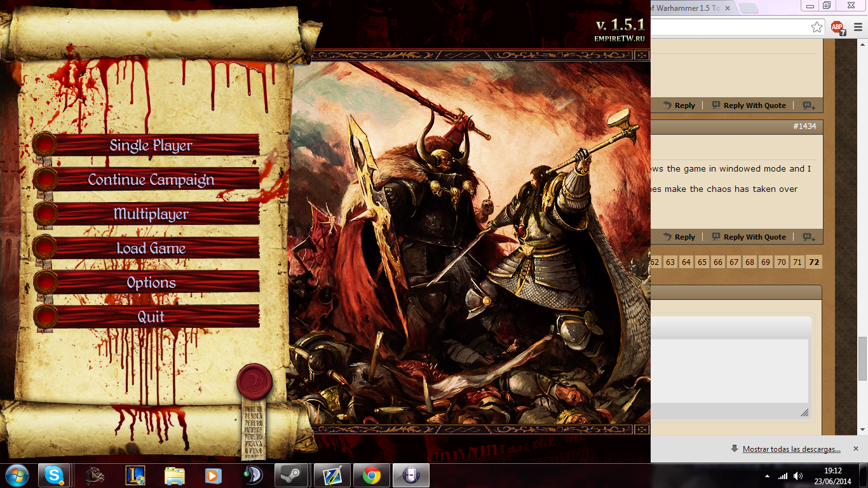The image size is (868, 488).
Task: Click Reply on the upper forum post
Action: [679, 105]
